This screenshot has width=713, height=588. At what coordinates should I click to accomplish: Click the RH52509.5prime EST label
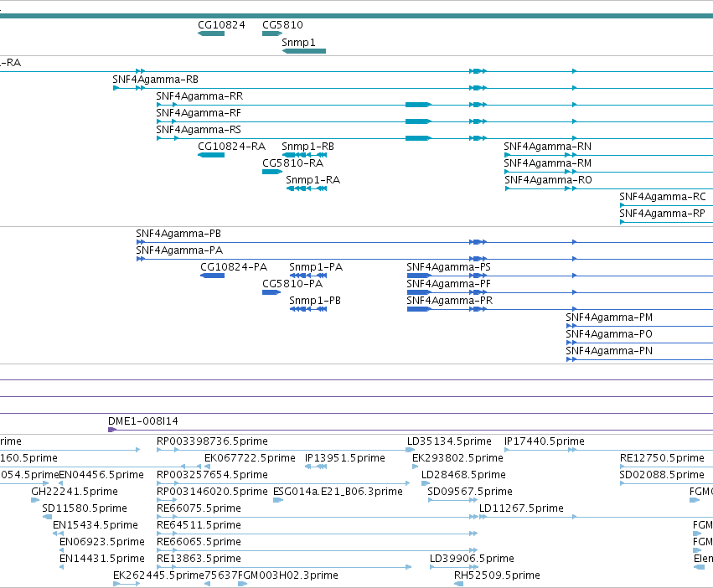497,575
